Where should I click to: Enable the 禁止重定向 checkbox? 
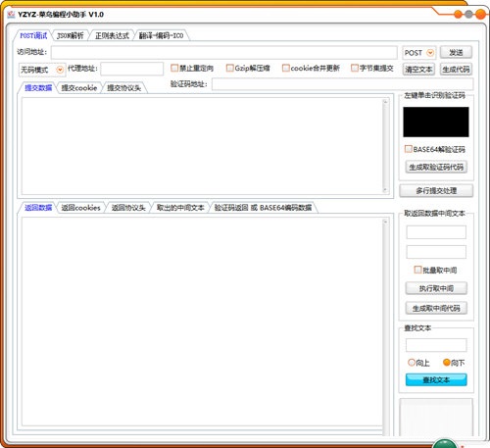(174, 68)
